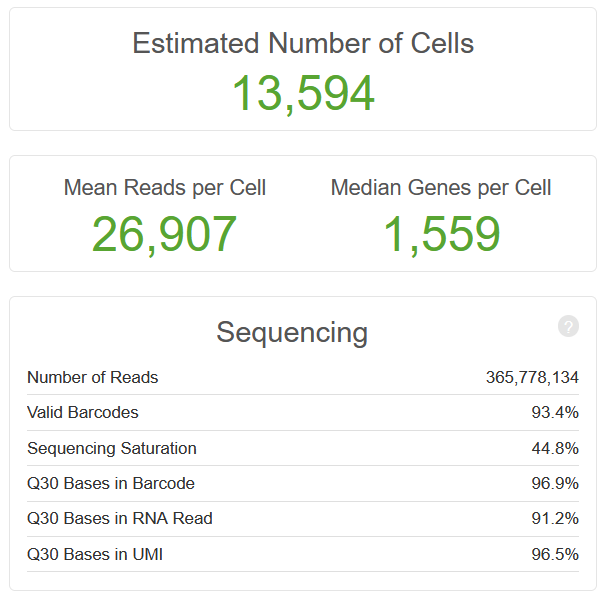Select the 26,907 mean reads value
The image size is (603, 601).
point(165,235)
